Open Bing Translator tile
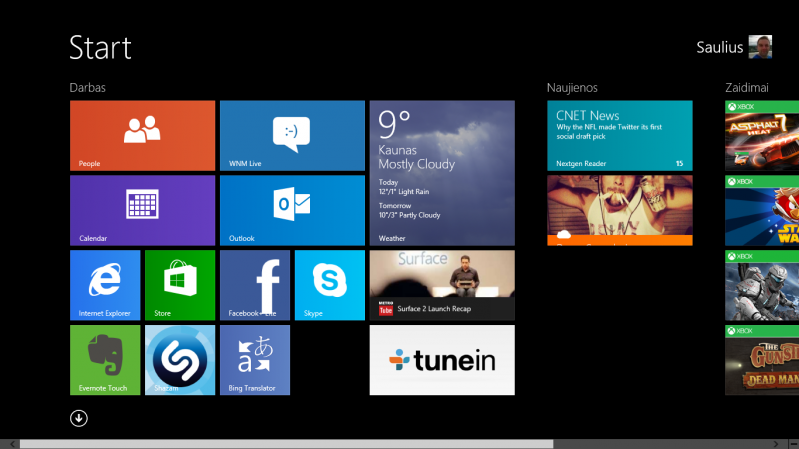The height and width of the screenshot is (449, 799). click(255, 360)
